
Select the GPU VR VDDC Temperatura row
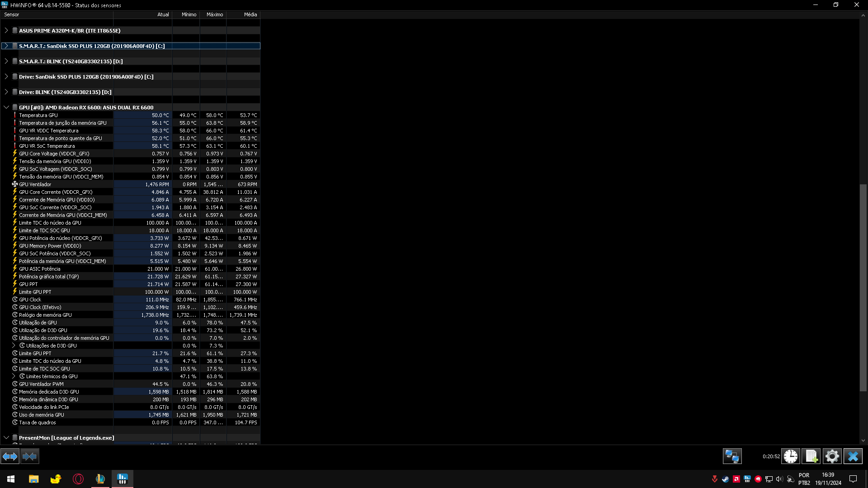coord(49,131)
